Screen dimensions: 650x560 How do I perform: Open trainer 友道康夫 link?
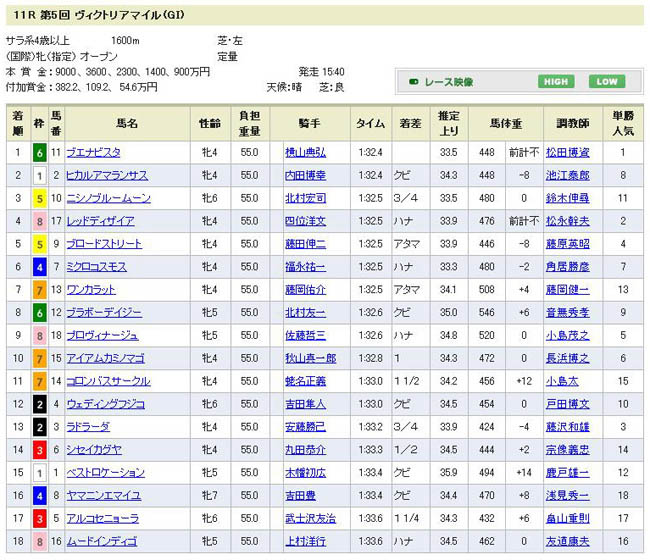[567, 542]
